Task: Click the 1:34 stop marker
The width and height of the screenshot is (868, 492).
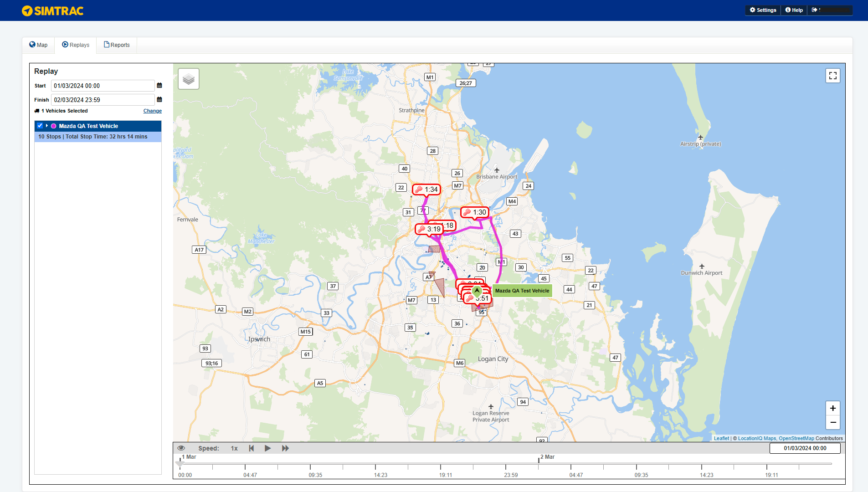Action: point(426,190)
